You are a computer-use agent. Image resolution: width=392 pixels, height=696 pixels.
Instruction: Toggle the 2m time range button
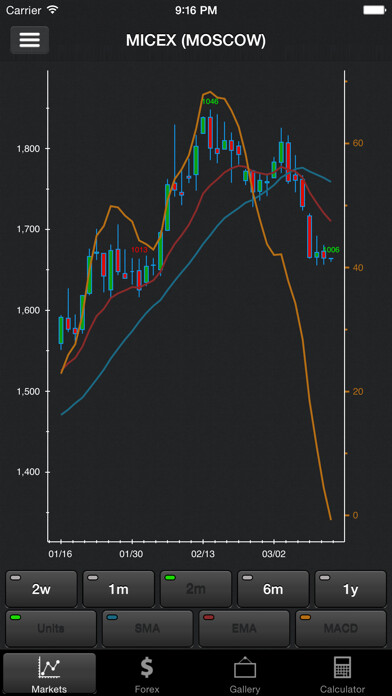(x=196, y=589)
